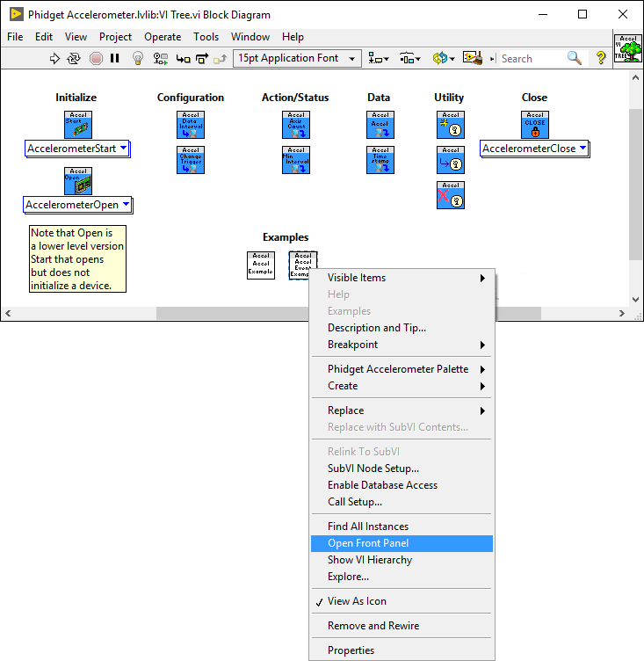The height and width of the screenshot is (661, 644).
Task: Click Run Continuously button
Action: 74,58
